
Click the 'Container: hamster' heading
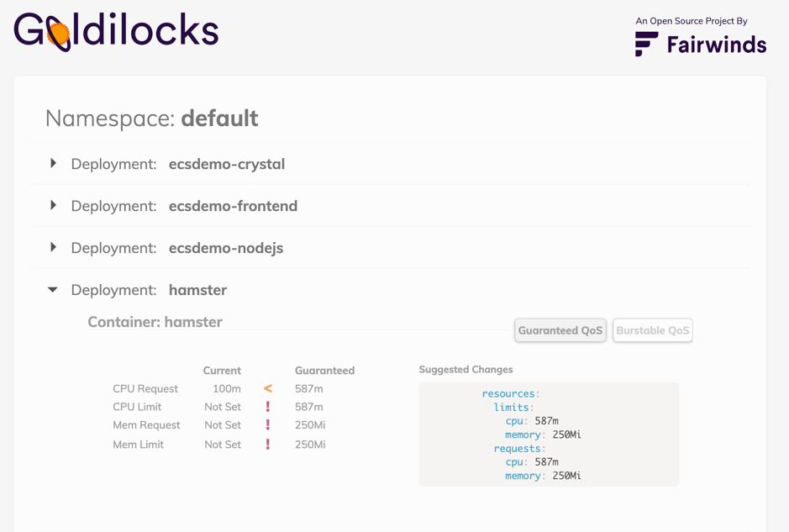coord(155,322)
